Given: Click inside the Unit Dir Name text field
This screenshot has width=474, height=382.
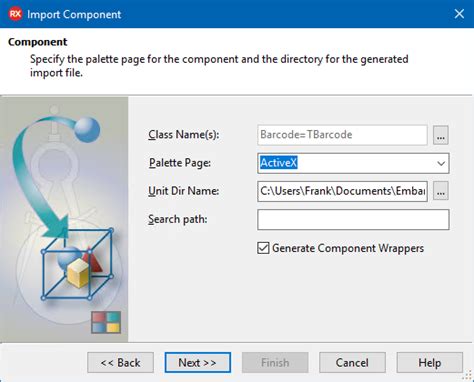Looking at the screenshot, I should coord(342,191).
